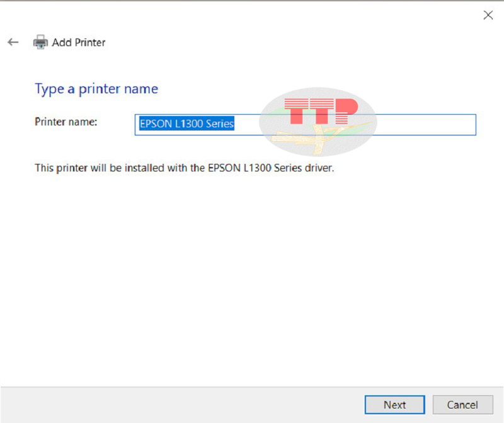Cancel the Add Printer wizard
Image resolution: width=504 pixels, height=423 pixels.
click(462, 405)
